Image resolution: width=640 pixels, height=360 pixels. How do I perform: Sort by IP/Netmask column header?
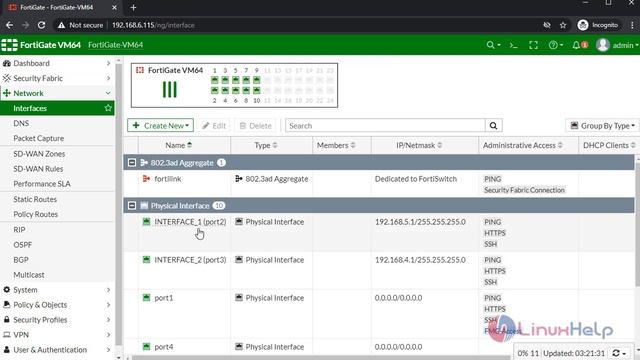[x=419, y=145]
